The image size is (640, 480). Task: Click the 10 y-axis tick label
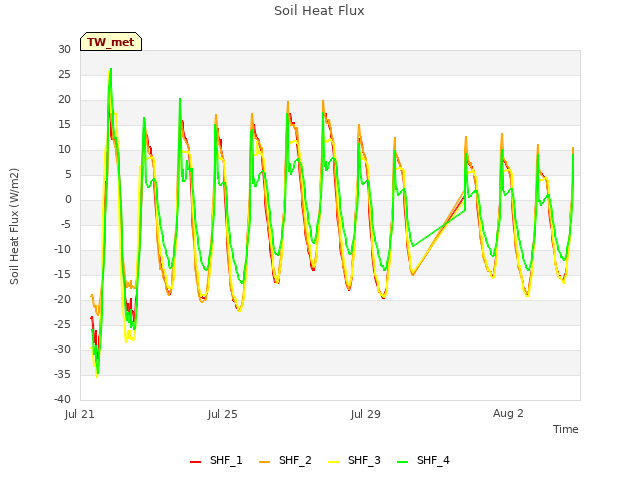(x=64, y=149)
